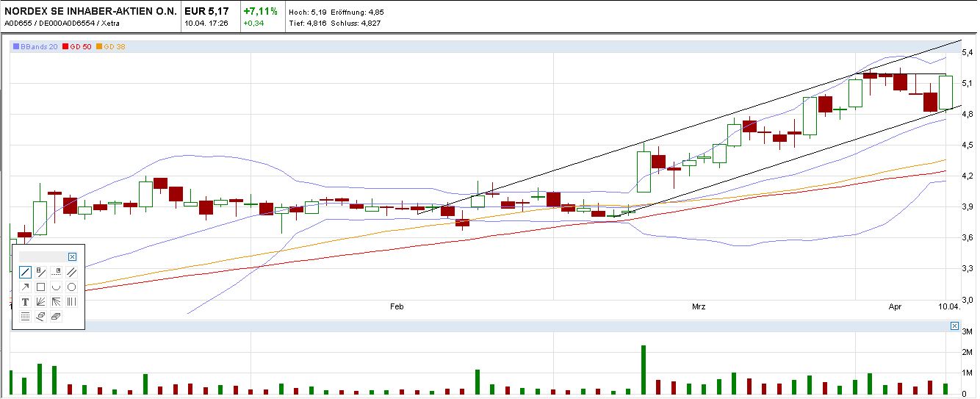Select the parallel channel lines tool
The width and height of the screenshot is (980, 399).
[x=71, y=272]
